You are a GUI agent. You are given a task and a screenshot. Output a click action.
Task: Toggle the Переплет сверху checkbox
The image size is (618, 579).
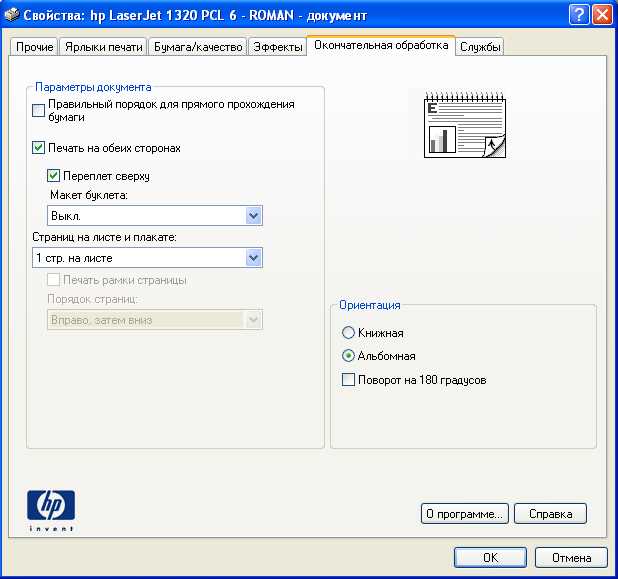pos(53,175)
